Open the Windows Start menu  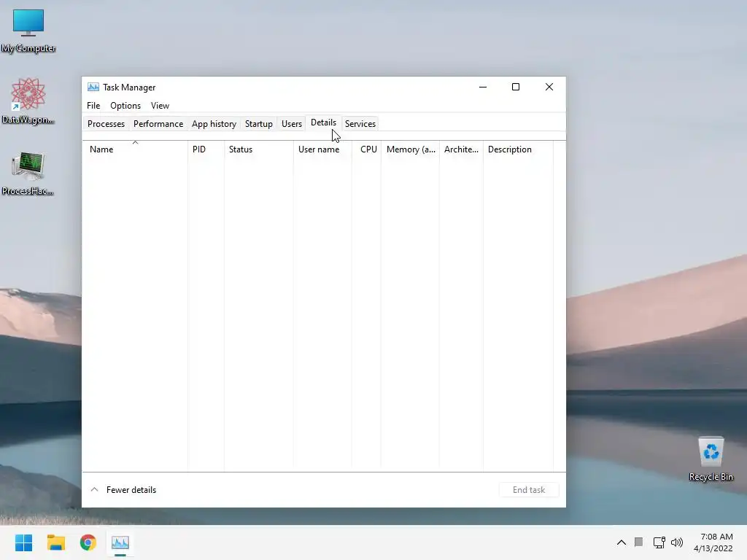pos(23,542)
